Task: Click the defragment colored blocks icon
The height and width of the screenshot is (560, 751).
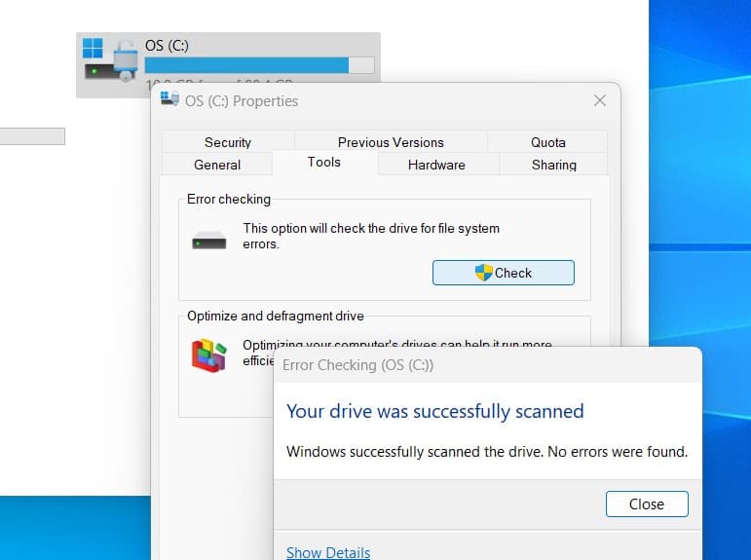Action: click(x=208, y=355)
